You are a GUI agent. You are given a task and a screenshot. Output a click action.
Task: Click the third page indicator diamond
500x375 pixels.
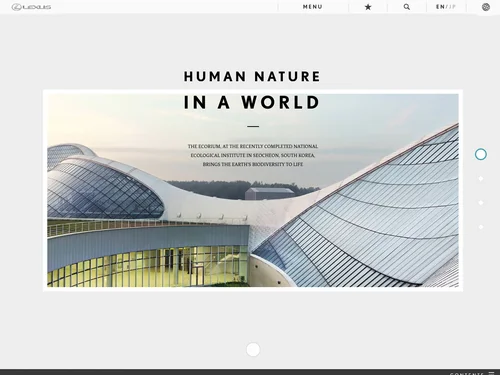[x=481, y=203]
